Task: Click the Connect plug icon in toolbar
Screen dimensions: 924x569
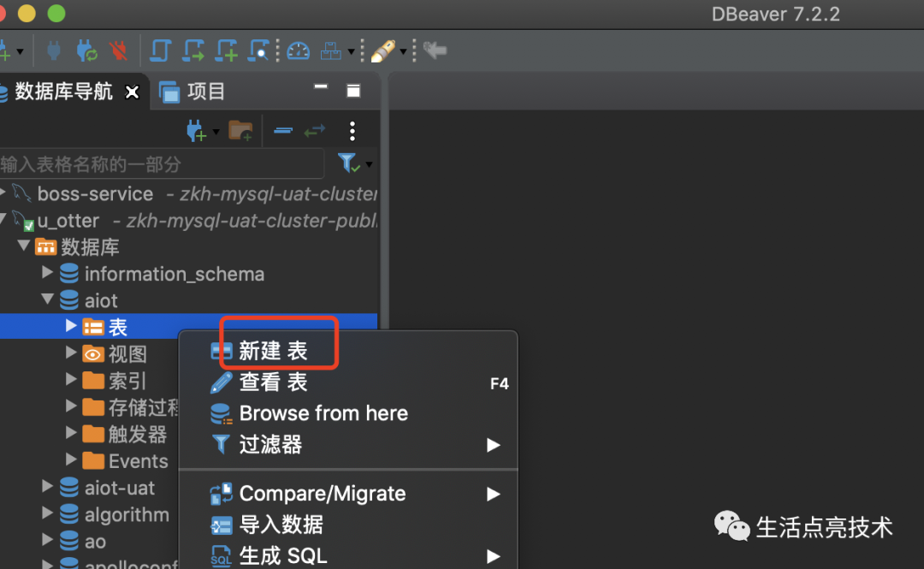Action: click(54, 50)
